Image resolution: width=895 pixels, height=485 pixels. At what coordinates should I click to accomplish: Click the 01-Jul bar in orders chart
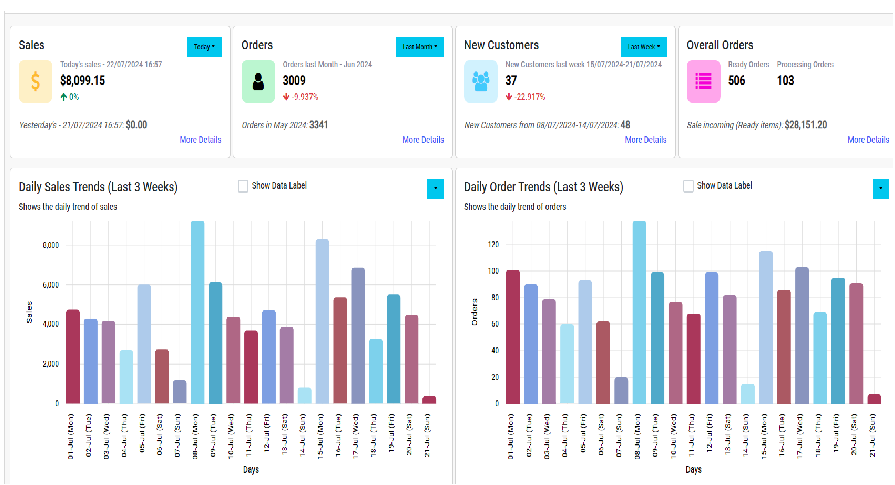[x=513, y=337]
